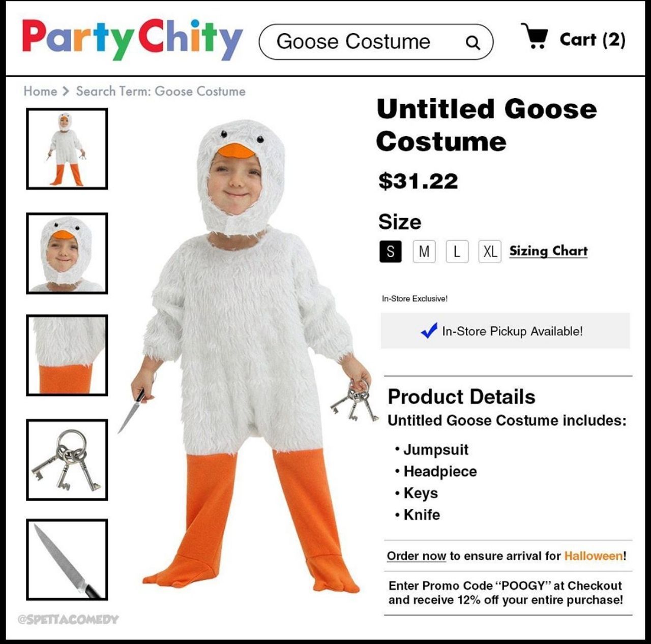Click the Goose Costume search field

tap(376, 42)
